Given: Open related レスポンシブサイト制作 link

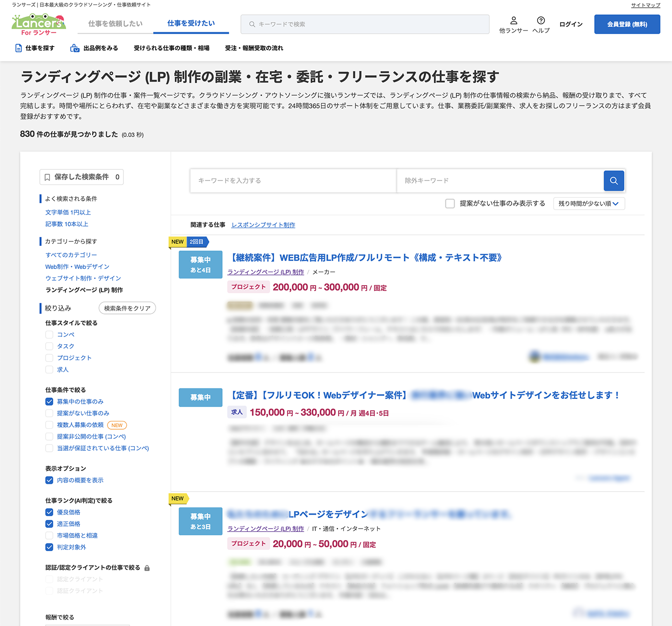Looking at the screenshot, I should (x=264, y=225).
